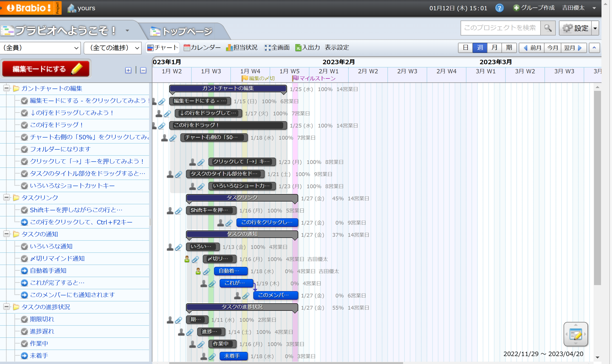
Task: Switch timeline scale to 月
Action: click(494, 48)
